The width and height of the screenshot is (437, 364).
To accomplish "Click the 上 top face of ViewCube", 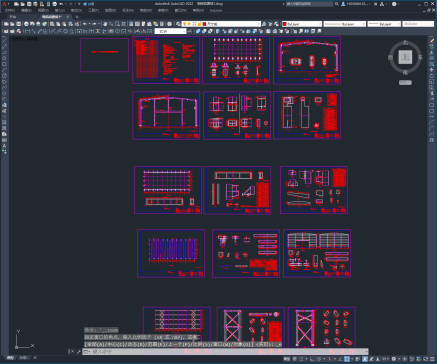I will (405, 57).
